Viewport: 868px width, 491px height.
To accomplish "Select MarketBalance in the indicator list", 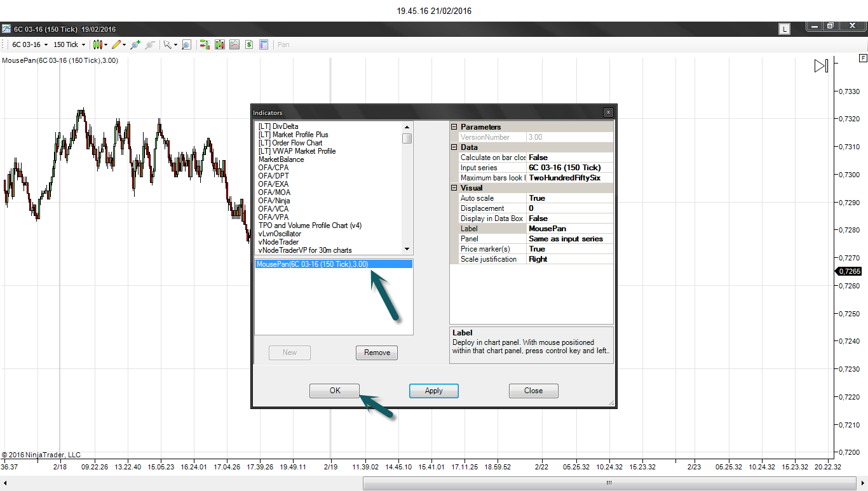I will [281, 159].
